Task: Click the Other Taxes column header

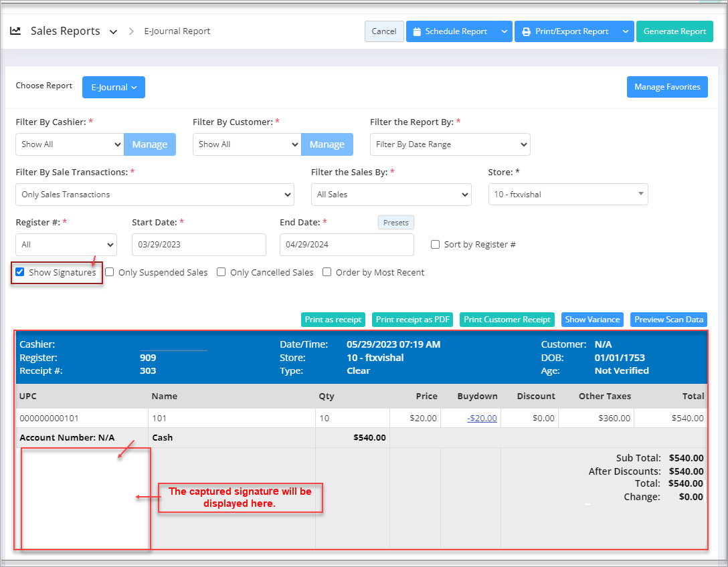Action: click(605, 396)
